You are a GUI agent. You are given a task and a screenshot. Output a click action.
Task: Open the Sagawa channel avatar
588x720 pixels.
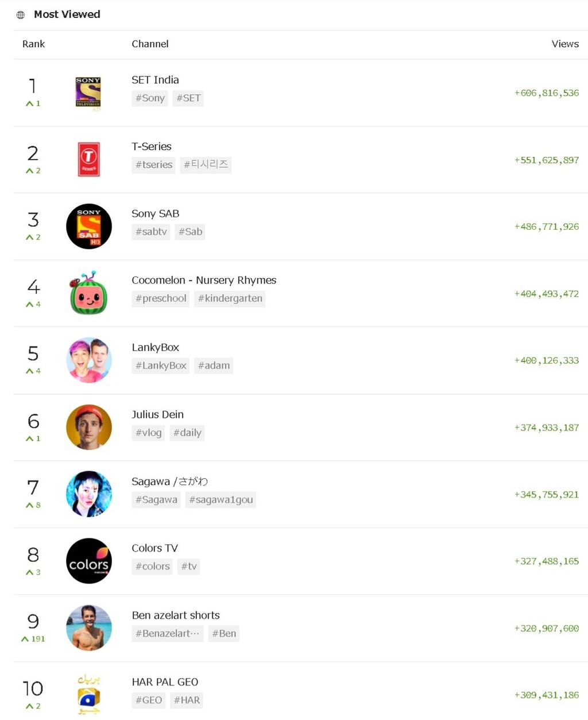coord(88,494)
